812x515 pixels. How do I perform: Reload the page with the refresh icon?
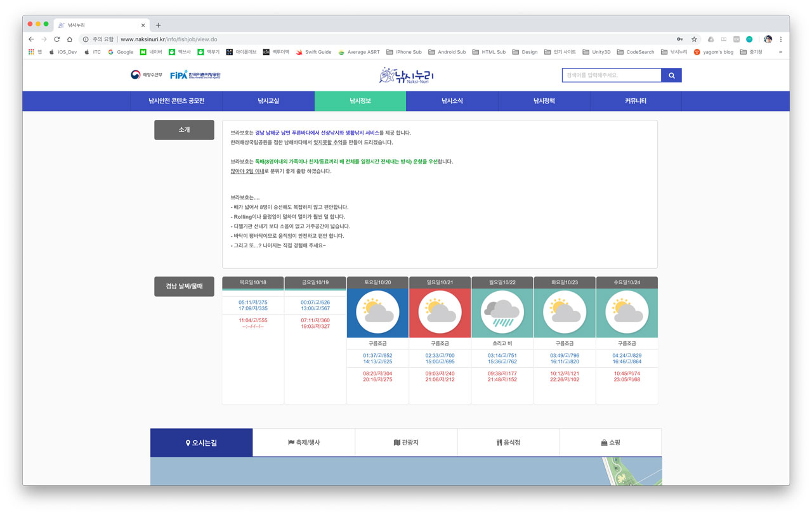(x=56, y=39)
